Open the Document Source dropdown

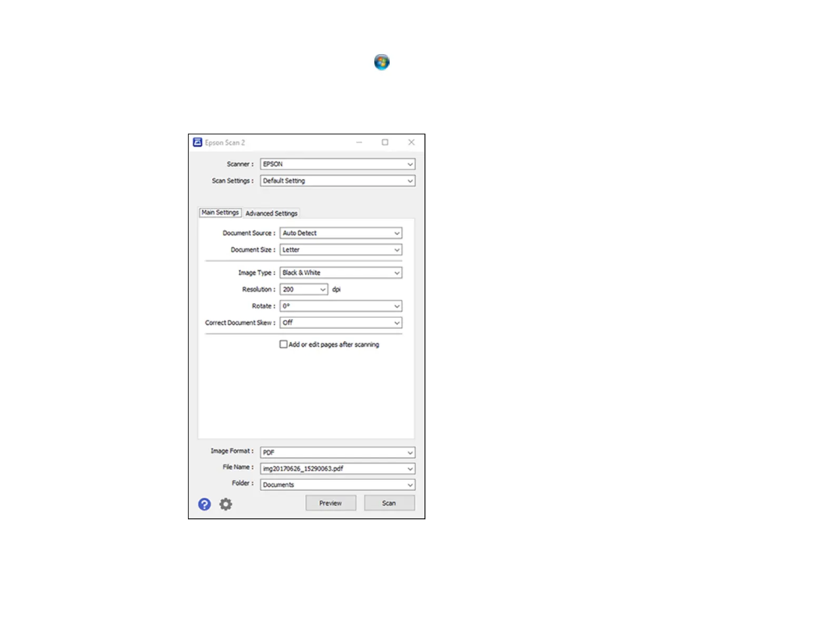click(341, 233)
